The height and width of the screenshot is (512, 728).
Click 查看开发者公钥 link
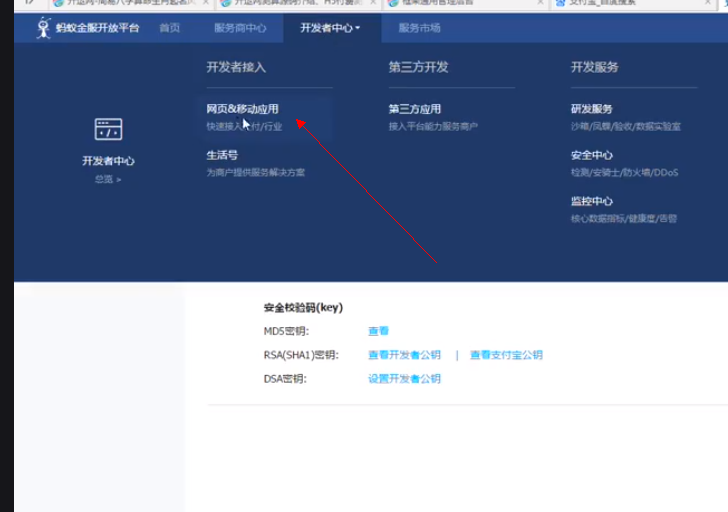pyautogui.click(x=404, y=355)
